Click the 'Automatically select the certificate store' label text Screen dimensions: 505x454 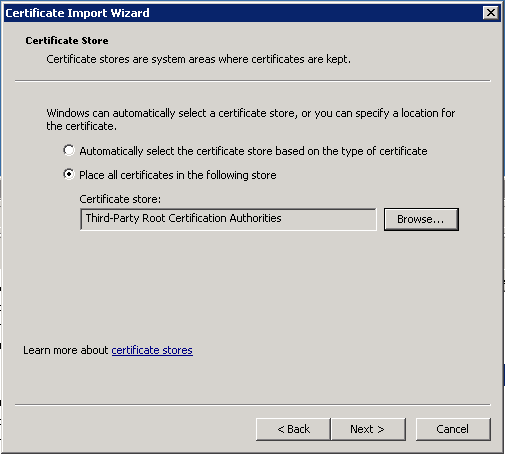[x=253, y=151]
